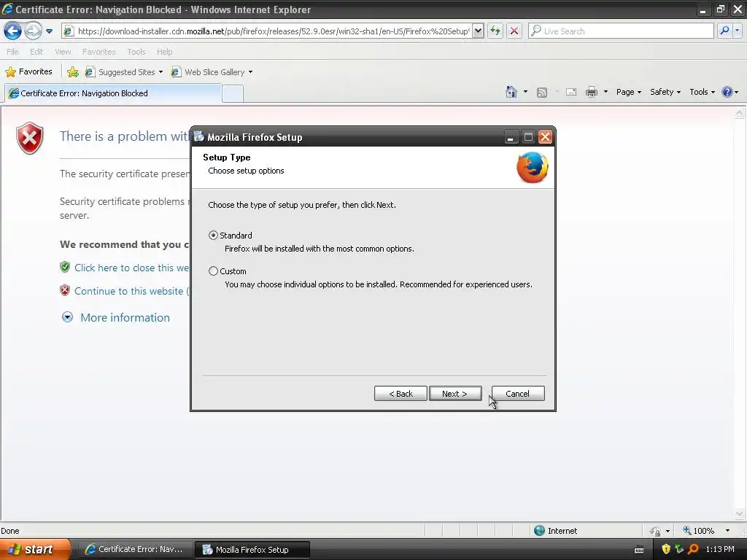
Task: Open Web Slice Gallery dropdown
Action: click(x=251, y=72)
